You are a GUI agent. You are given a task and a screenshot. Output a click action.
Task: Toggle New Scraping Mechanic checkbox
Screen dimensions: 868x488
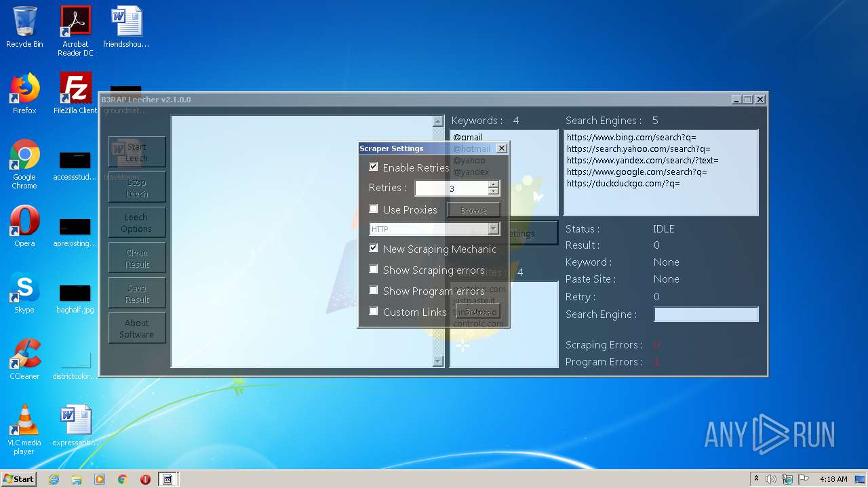click(x=374, y=248)
